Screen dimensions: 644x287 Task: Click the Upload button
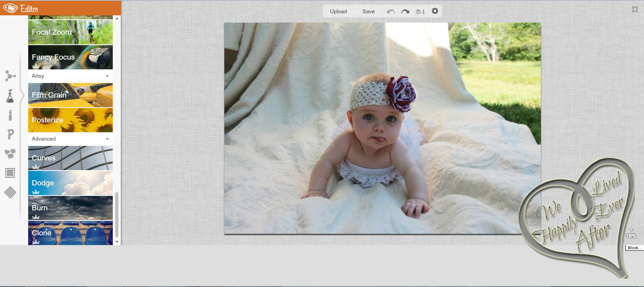click(338, 11)
